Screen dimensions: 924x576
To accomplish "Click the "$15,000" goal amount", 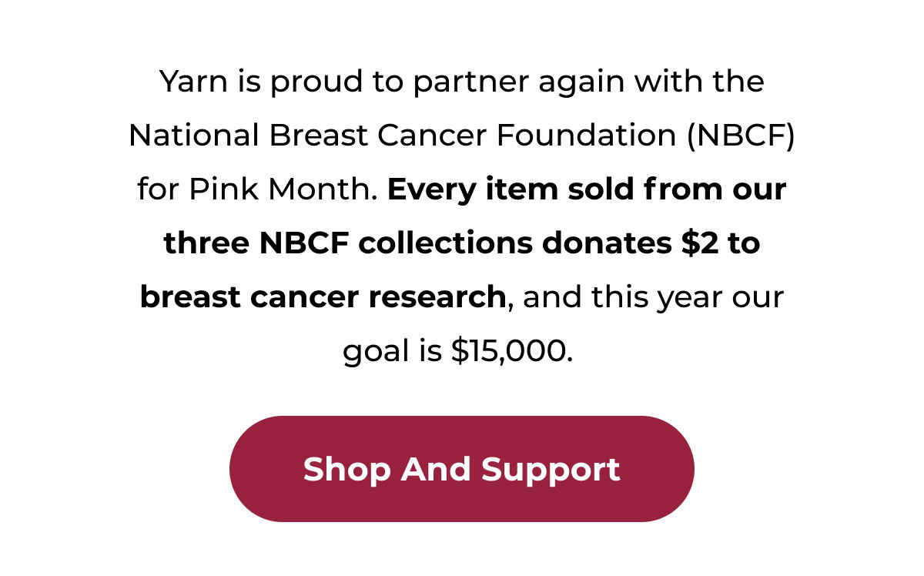I will pyautogui.click(x=511, y=352).
